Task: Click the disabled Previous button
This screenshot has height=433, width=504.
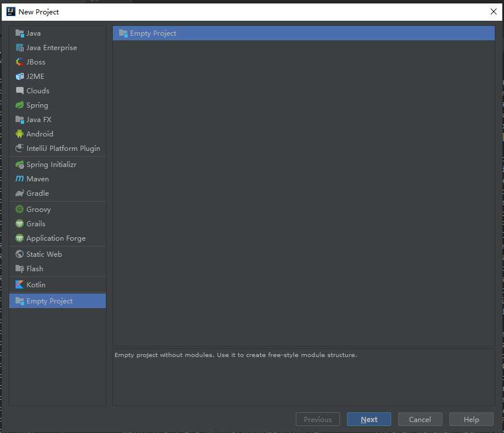Action: 318,419
